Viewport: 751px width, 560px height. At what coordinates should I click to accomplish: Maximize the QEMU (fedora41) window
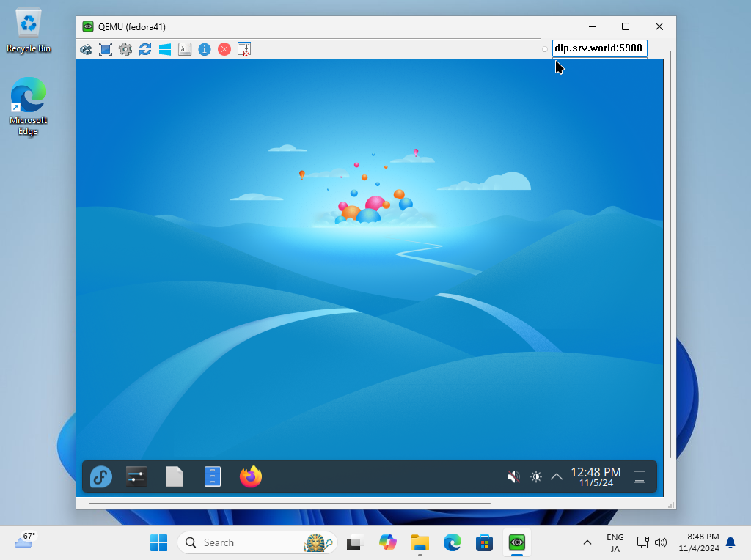[626, 27]
